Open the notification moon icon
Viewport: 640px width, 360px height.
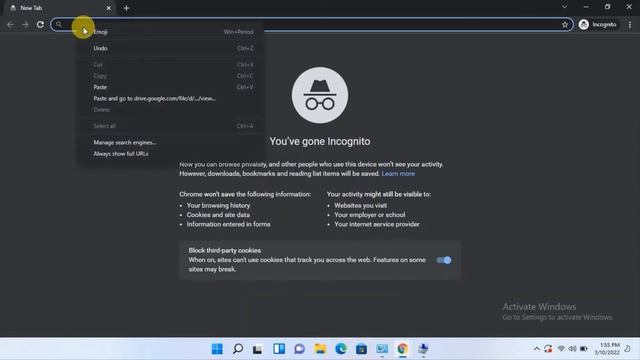(x=628, y=349)
